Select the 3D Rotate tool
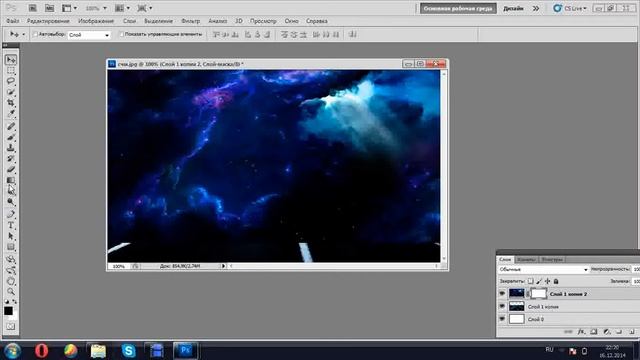The image size is (640, 360). 11,260
